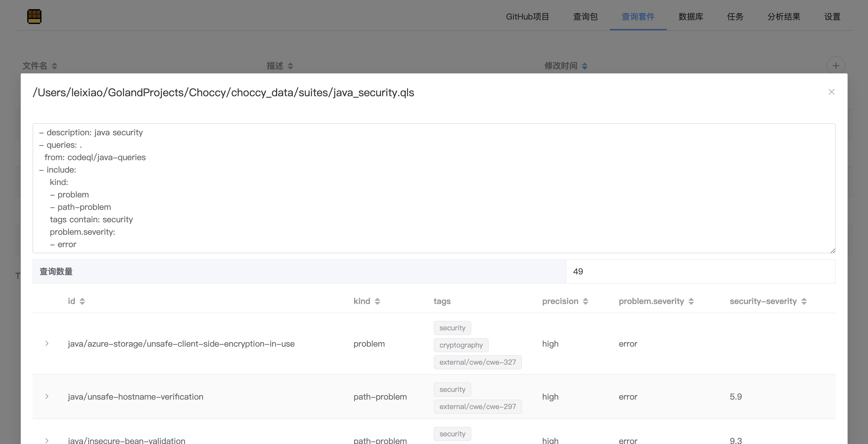Screen dimensions: 868x444
Task: Sort by precision column arrows
Action: point(586,302)
